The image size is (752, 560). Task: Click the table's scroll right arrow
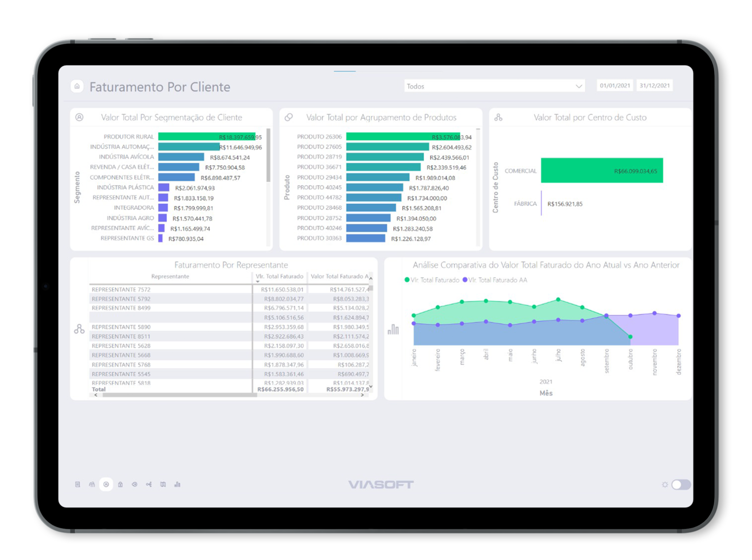[x=362, y=395]
